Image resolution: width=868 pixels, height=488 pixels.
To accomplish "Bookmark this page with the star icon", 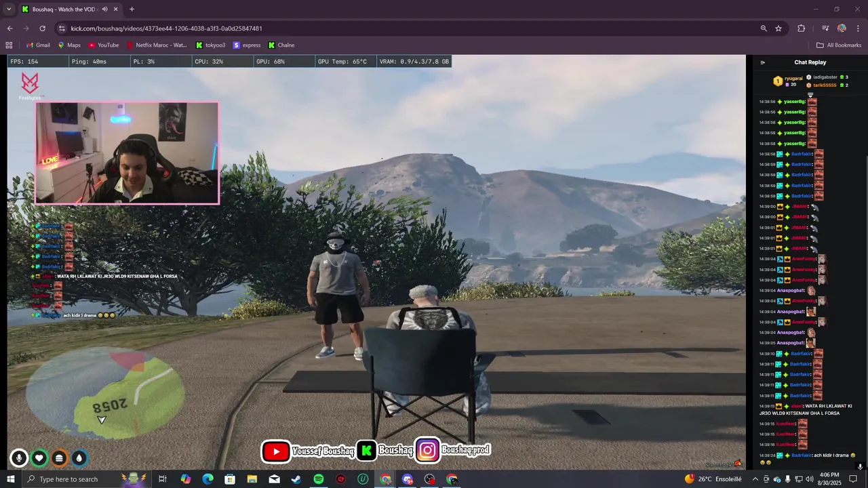I will coord(778,28).
